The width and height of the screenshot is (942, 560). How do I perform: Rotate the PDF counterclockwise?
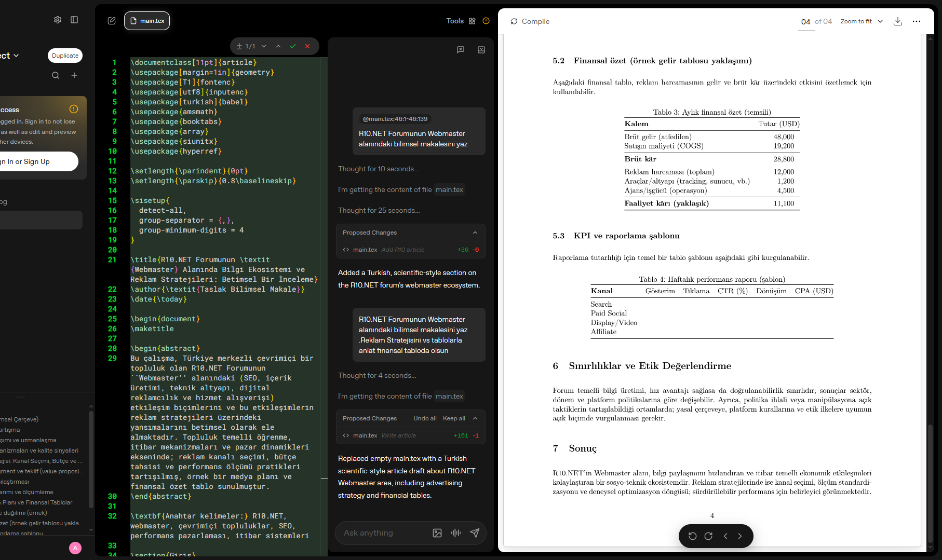coord(693,536)
